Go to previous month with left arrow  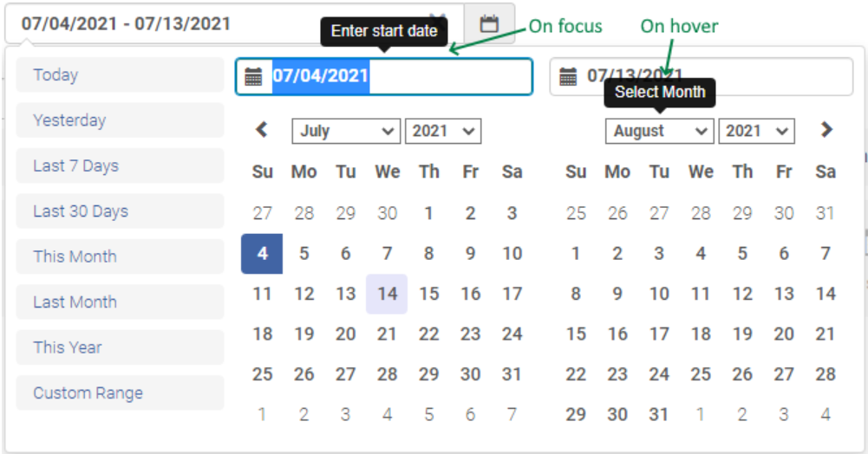261,130
